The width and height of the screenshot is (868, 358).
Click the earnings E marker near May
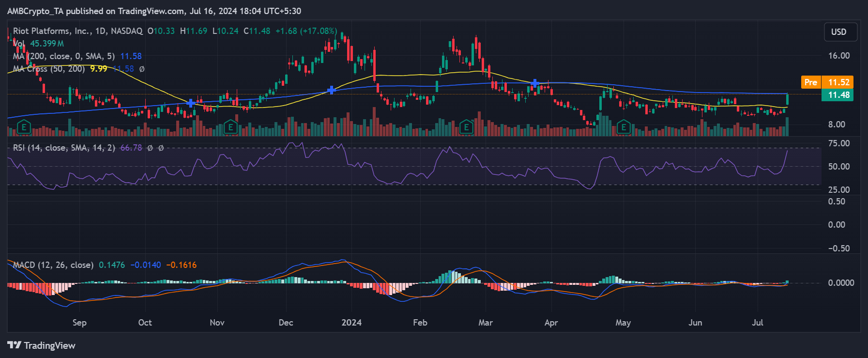[624, 128]
